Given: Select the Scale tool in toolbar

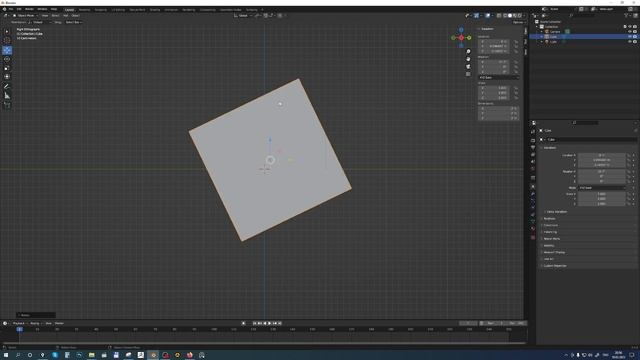Looking at the screenshot, I should [7, 68].
